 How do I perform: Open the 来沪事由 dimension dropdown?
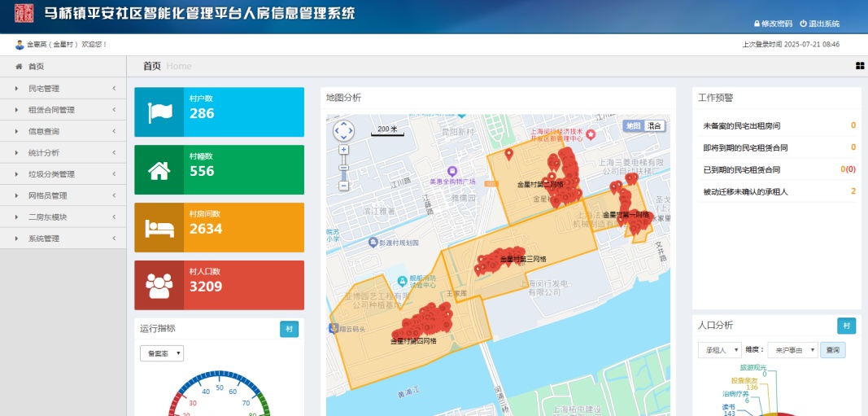(x=792, y=350)
